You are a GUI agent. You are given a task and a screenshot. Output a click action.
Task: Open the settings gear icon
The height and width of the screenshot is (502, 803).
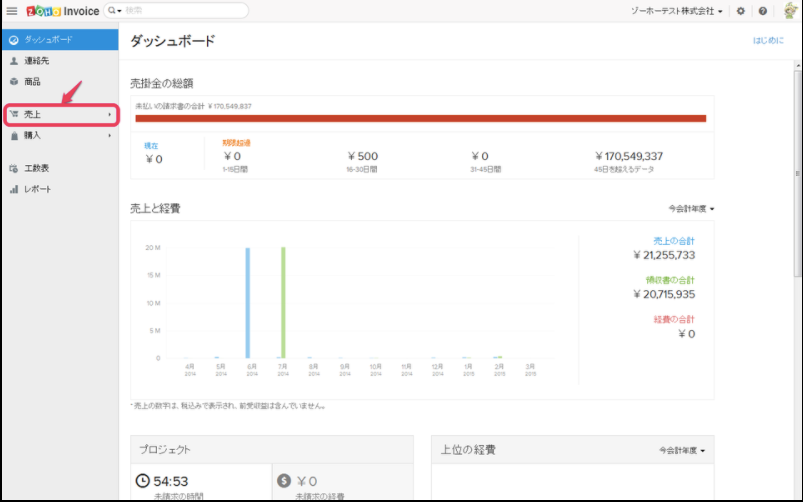740,11
